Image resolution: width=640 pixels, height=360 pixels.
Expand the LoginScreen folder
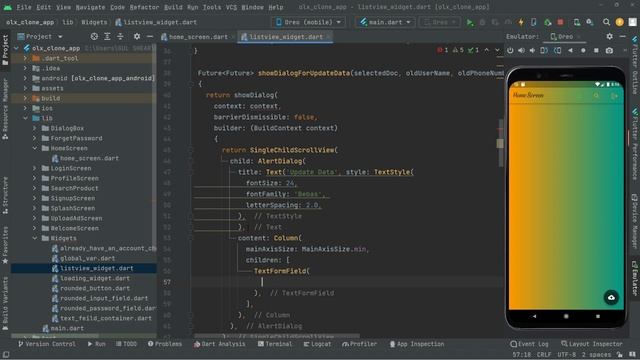click(35, 168)
